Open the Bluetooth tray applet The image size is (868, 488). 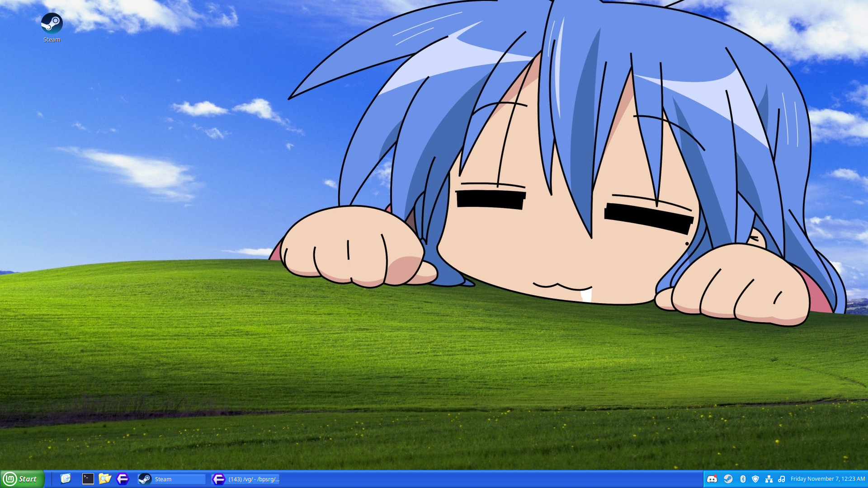(x=742, y=479)
